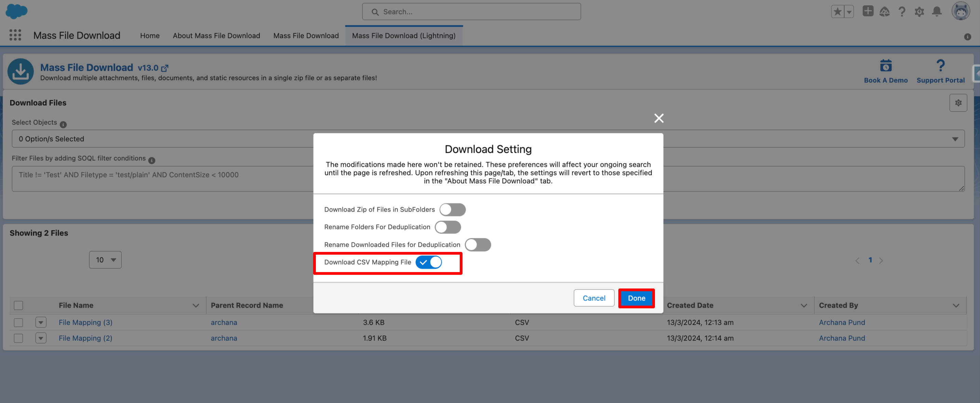
Task: Open the Book A Demo calendar icon
Action: coord(885,66)
